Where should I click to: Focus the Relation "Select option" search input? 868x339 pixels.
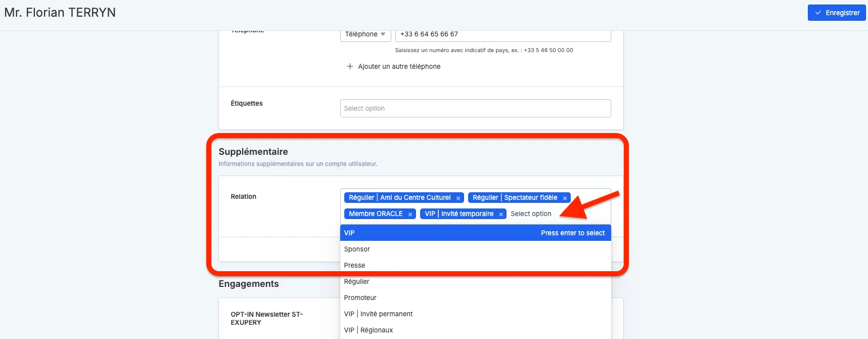coord(531,214)
